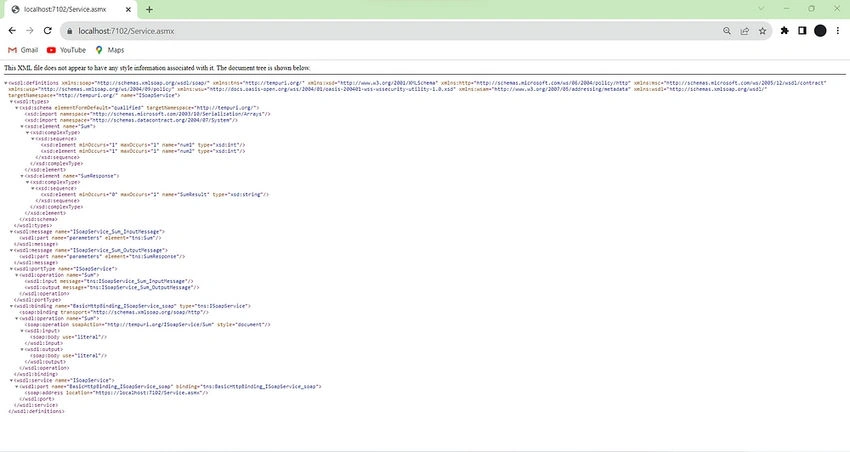Collapse the xsd:element name="Sum" node
850x452 pixels.
click(22, 126)
